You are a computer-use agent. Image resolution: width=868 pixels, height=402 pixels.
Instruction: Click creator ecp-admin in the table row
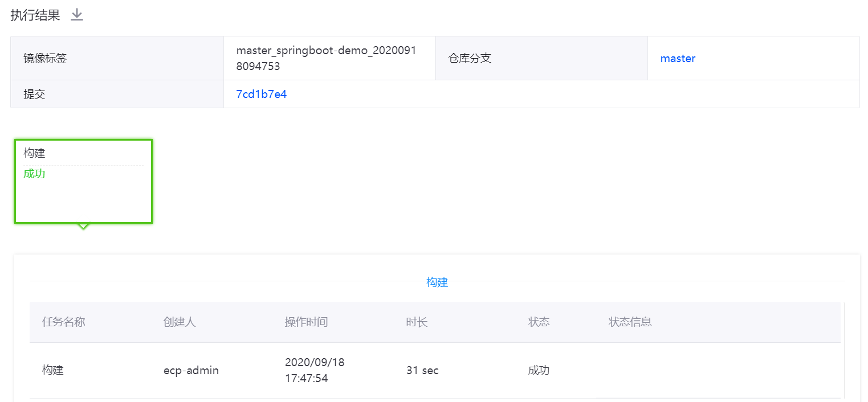pyautogui.click(x=191, y=371)
